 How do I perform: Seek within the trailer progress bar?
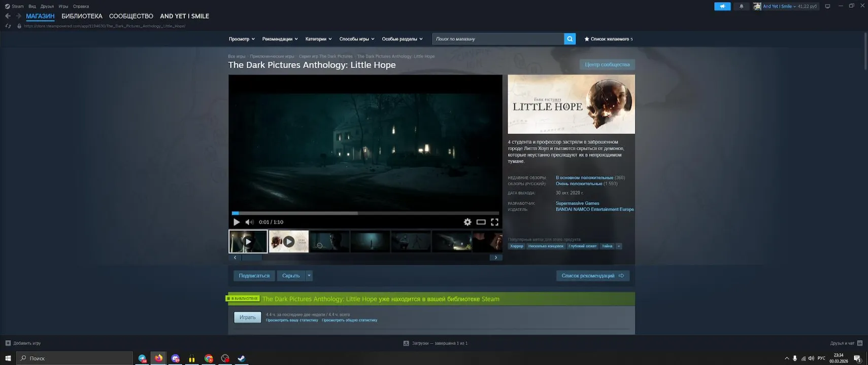coord(365,213)
